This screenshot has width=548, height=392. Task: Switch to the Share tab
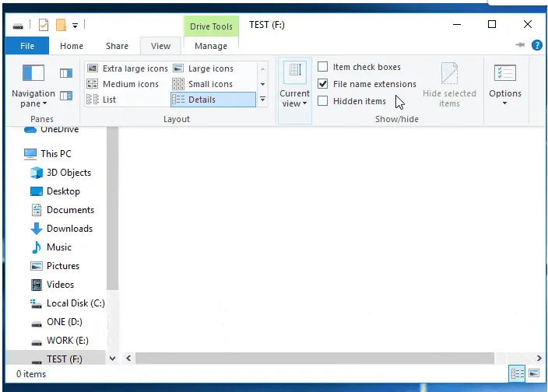tap(118, 46)
